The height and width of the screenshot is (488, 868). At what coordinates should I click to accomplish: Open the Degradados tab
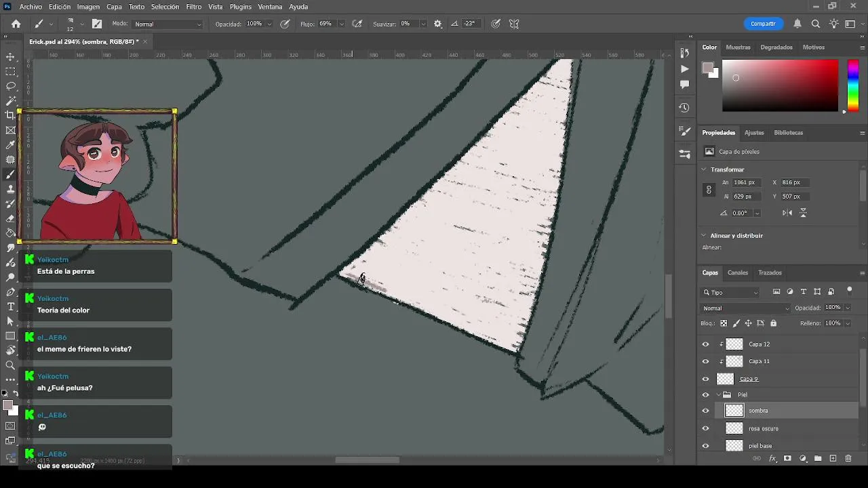point(776,47)
